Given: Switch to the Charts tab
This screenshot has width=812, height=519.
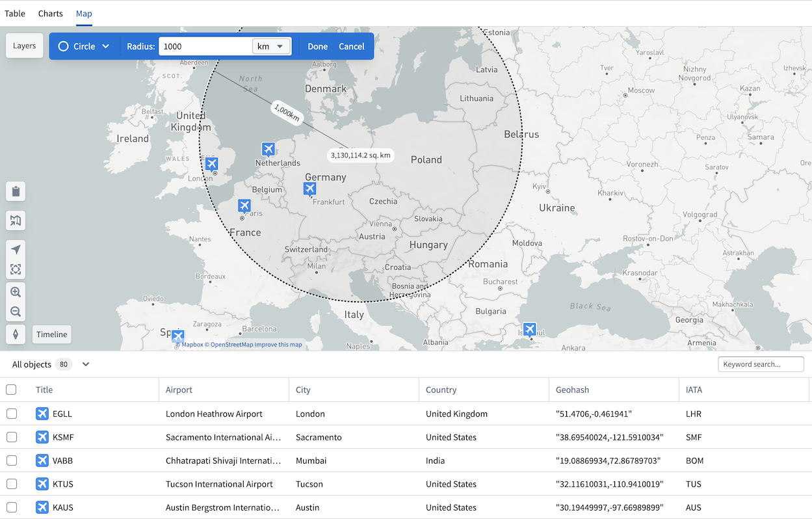Looking at the screenshot, I should click(50, 13).
